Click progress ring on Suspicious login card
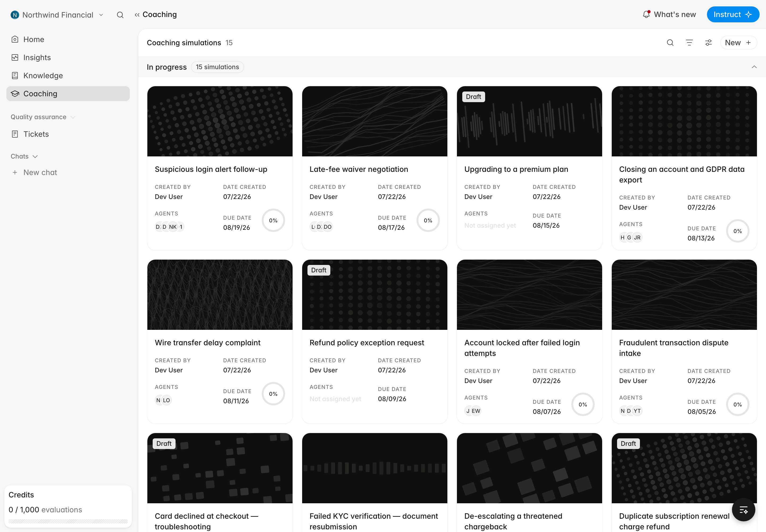Image resolution: width=766 pixels, height=532 pixels. tap(273, 220)
